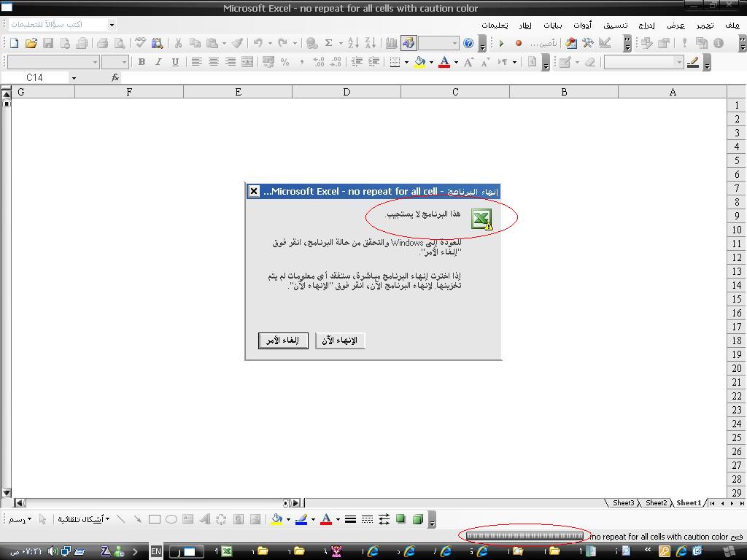Switch to the Sheet2 tab
This screenshot has height=560, width=747.
tap(656, 503)
